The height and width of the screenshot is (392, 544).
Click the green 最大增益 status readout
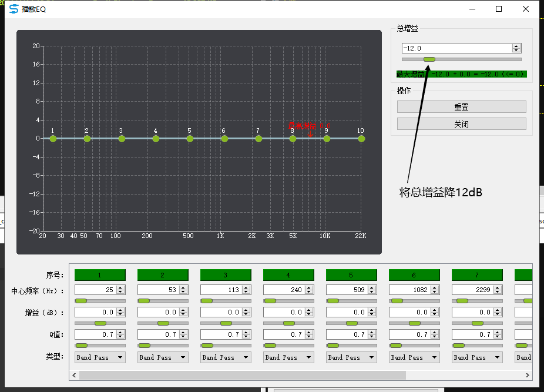[462, 74]
